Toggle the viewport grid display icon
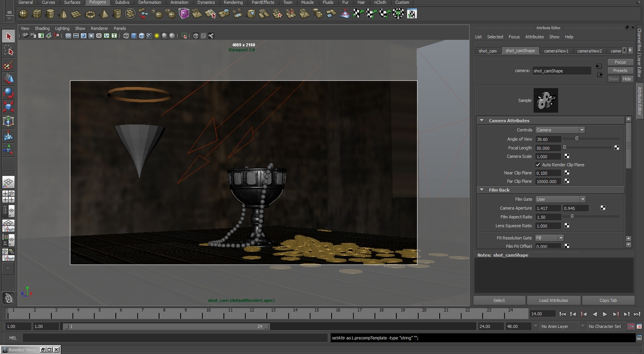This screenshot has width=644, height=354. (68, 36)
